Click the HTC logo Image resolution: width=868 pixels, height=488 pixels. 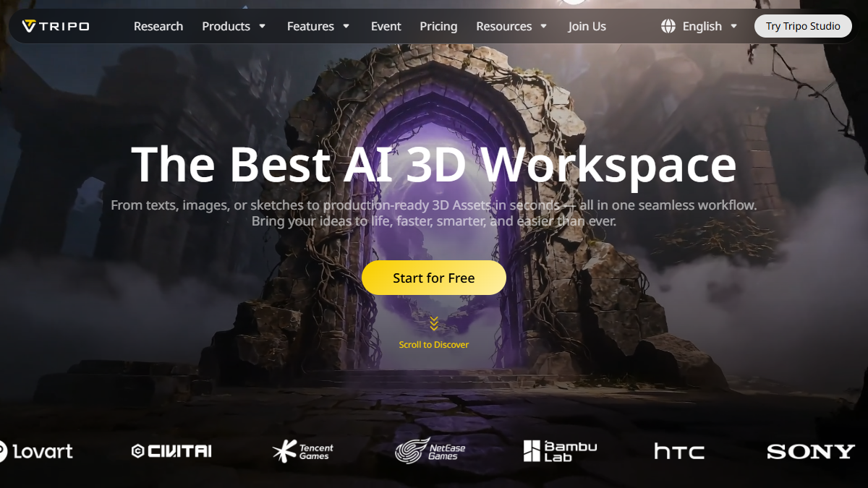click(x=679, y=452)
